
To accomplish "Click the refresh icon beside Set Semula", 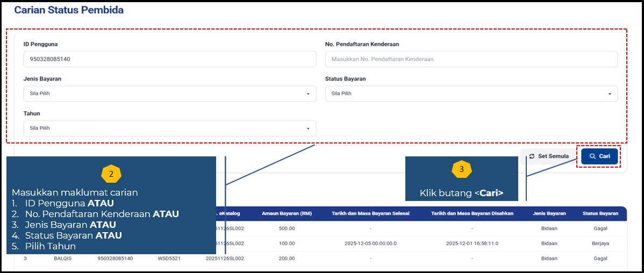I will point(532,156).
